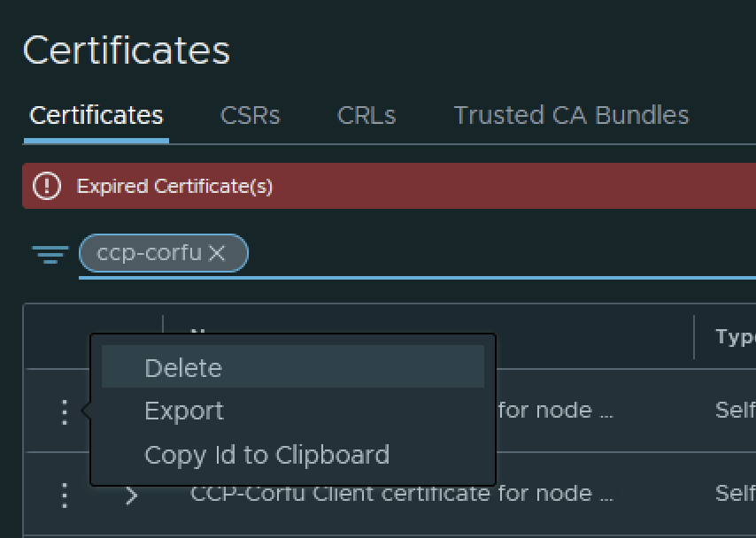Click the Expired Certificate(s) alert text

point(174,186)
